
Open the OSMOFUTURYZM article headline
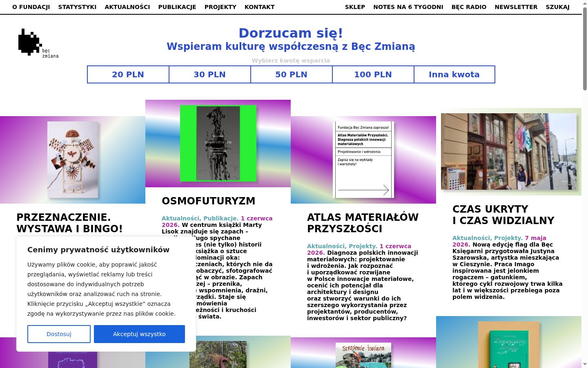(x=208, y=201)
